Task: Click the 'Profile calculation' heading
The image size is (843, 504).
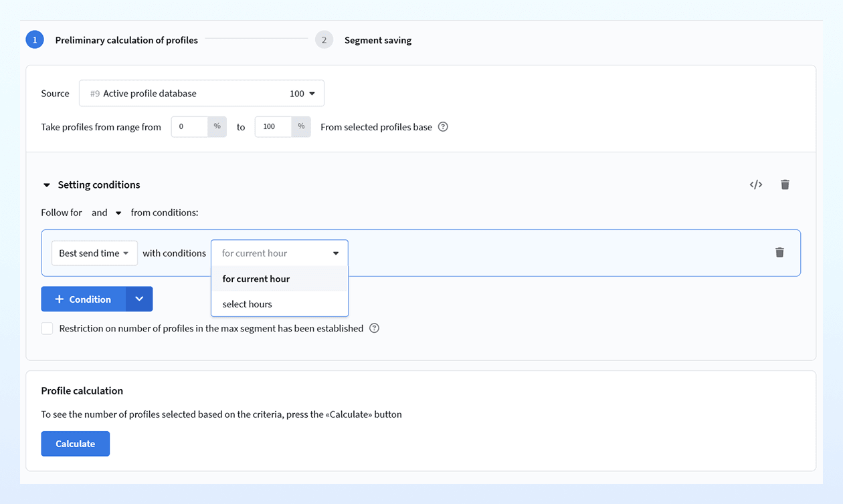Action: click(x=82, y=390)
